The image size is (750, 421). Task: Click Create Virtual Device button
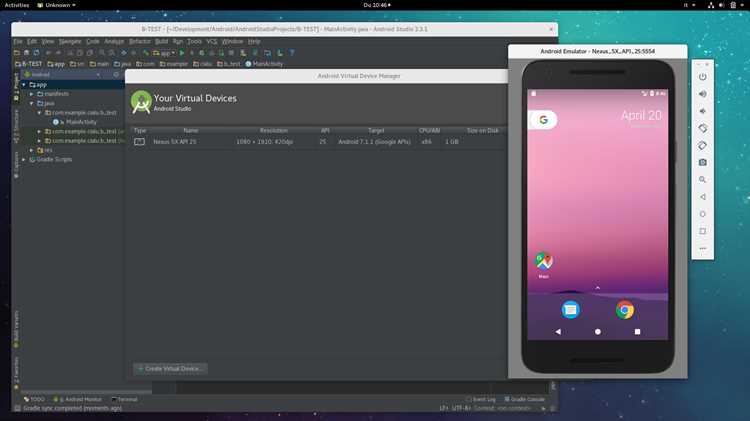170,368
